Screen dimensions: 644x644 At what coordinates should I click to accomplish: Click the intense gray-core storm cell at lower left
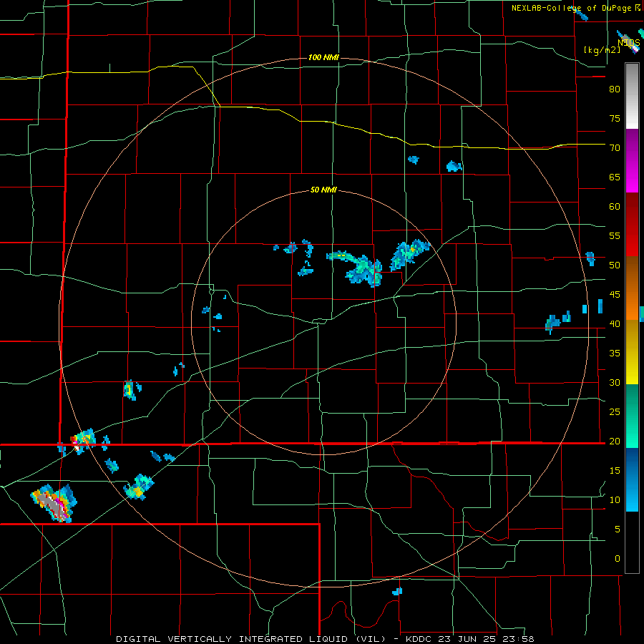pyautogui.click(x=54, y=504)
